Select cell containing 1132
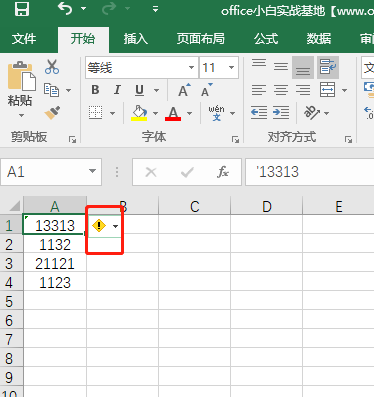This screenshot has width=374, height=397. (x=55, y=244)
